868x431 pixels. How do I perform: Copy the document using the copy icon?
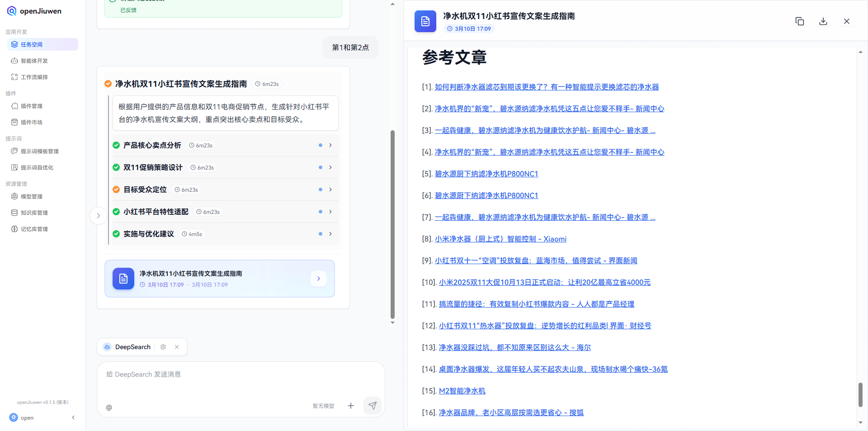800,21
